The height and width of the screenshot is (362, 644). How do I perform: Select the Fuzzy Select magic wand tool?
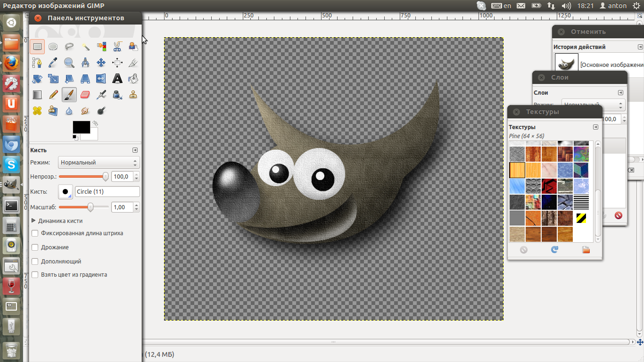(85, 47)
